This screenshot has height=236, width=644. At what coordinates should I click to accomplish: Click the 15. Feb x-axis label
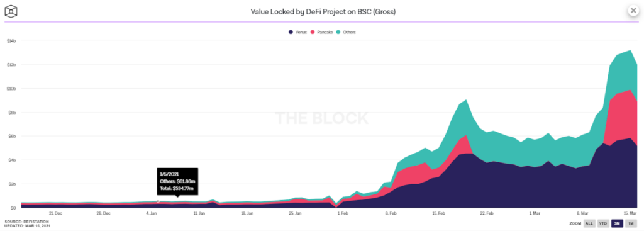click(x=438, y=213)
